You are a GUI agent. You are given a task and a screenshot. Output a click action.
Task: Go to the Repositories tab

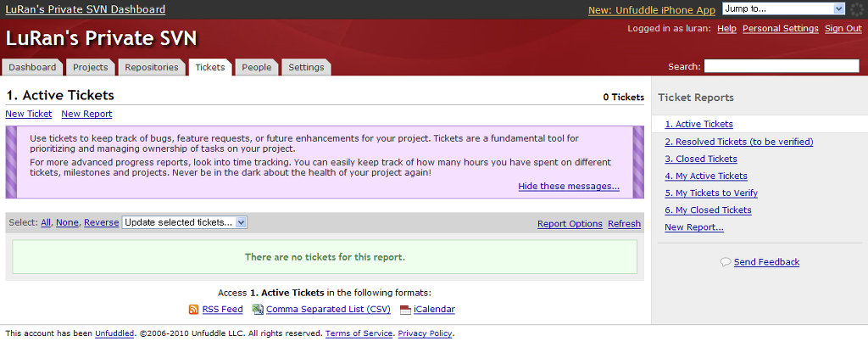(151, 67)
